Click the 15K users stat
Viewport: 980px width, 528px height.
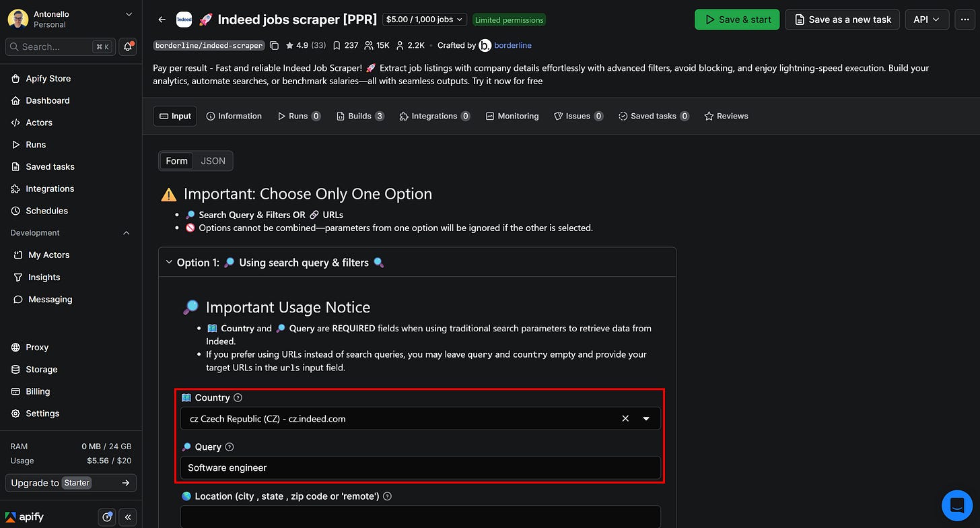pos(377,45)
